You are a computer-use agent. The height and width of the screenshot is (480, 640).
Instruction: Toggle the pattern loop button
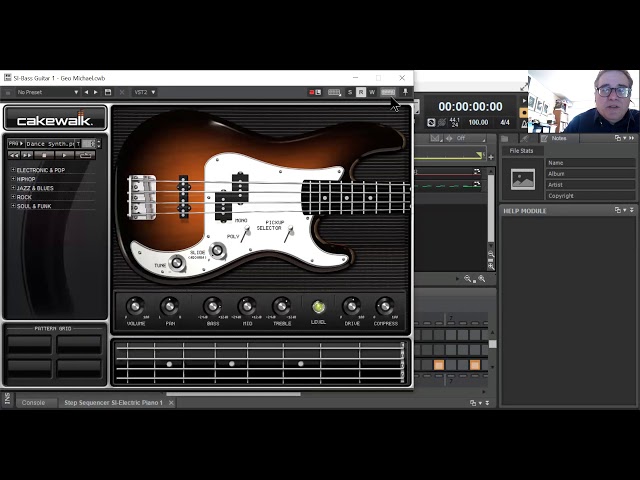pyautogui.click(x=85, y=155)
